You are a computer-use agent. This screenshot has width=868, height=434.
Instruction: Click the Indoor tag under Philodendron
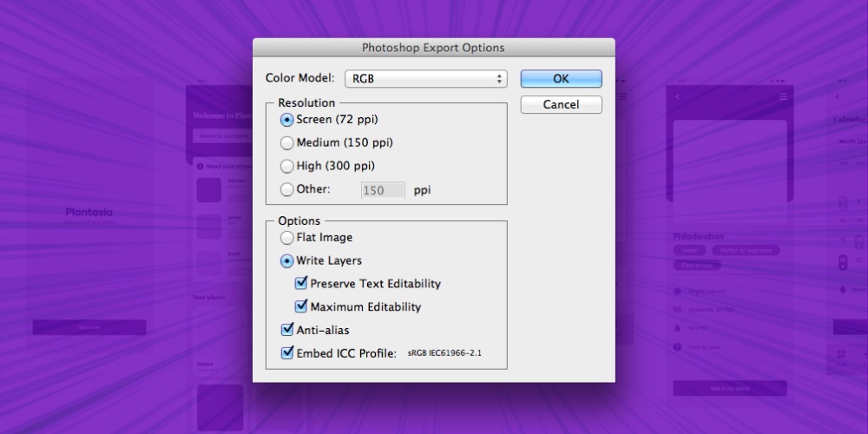pyautogui.click(x=687, y=250)
